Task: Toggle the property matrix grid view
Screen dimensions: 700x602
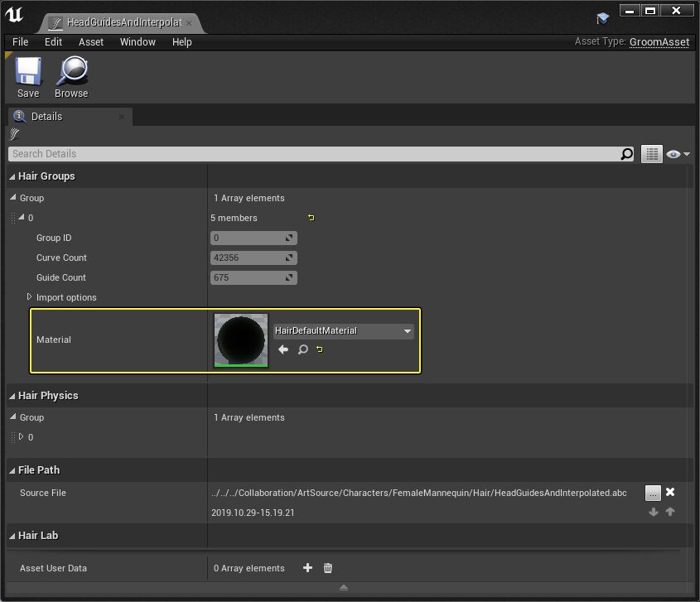Action: click(652, 154)
